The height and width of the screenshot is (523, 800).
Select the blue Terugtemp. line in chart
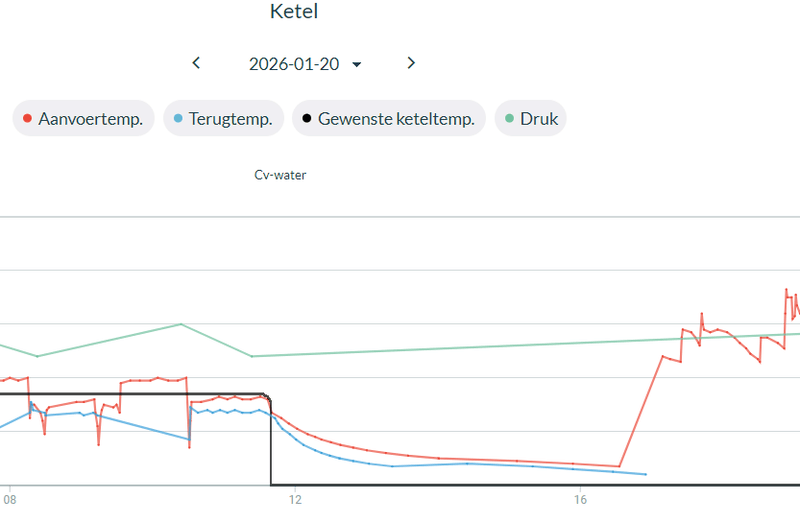500,465
